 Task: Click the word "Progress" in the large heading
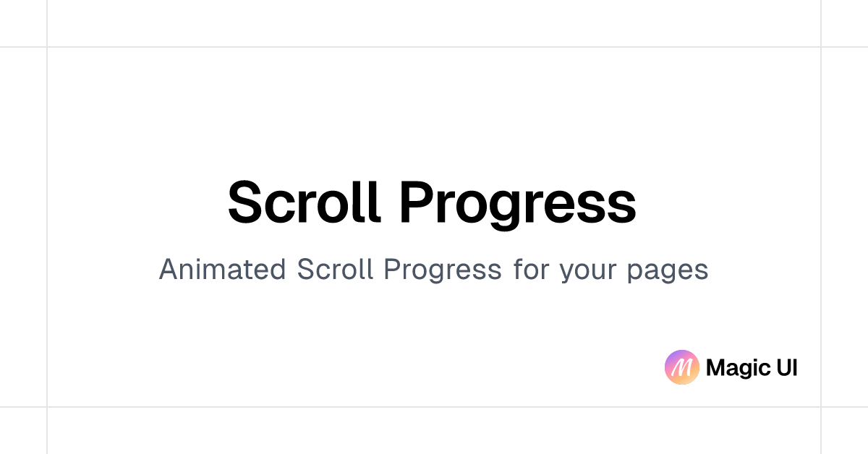click(517, 205)
